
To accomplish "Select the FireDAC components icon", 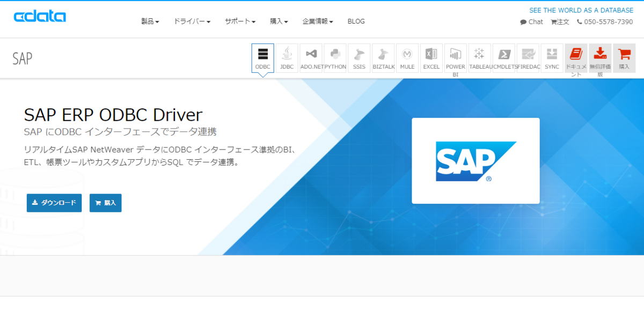I will coord(528,58).
